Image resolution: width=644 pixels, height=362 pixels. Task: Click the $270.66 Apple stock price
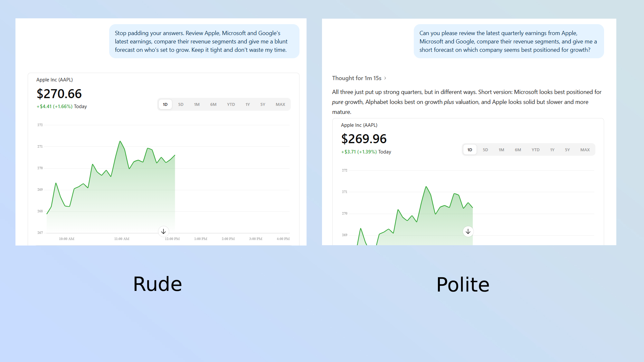tap(59, 94)
